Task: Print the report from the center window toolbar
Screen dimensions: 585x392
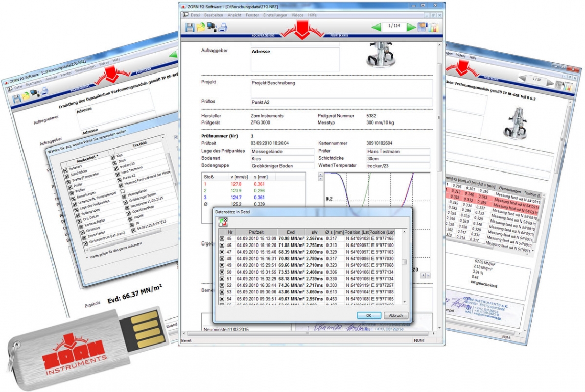Action: tap(223, 27)
